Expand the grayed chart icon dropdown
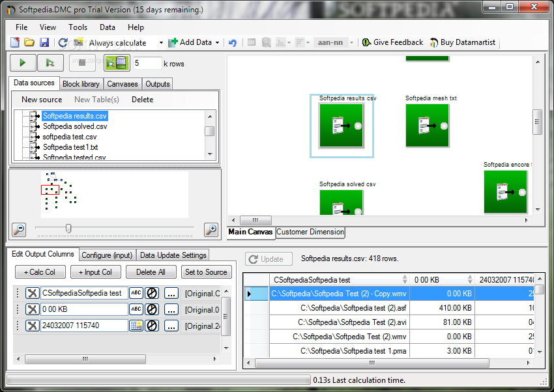The image size is (554, 392). [x=289, y=43]
